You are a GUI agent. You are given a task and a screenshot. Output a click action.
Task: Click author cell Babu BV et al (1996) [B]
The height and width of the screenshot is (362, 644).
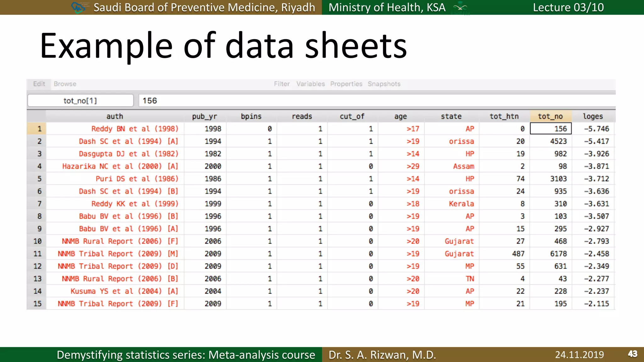[115, 216]
